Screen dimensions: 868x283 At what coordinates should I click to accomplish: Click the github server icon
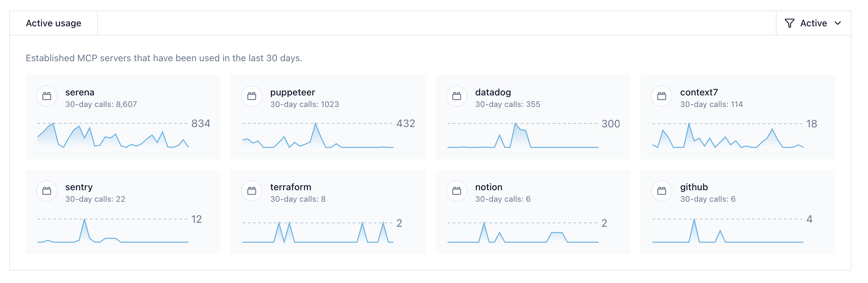coord(661,191)
